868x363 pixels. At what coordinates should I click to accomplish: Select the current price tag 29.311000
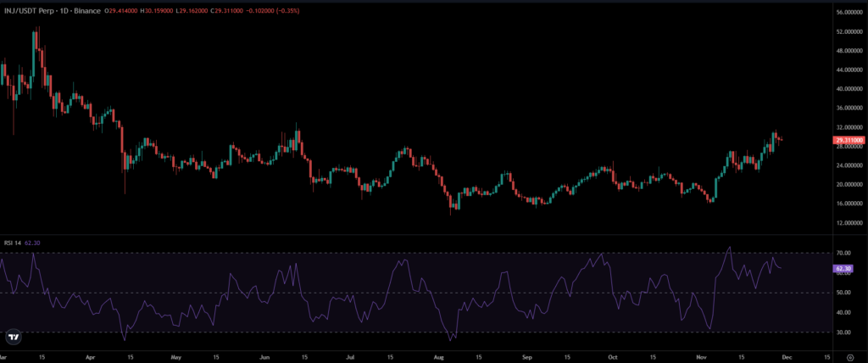point(849,141)
